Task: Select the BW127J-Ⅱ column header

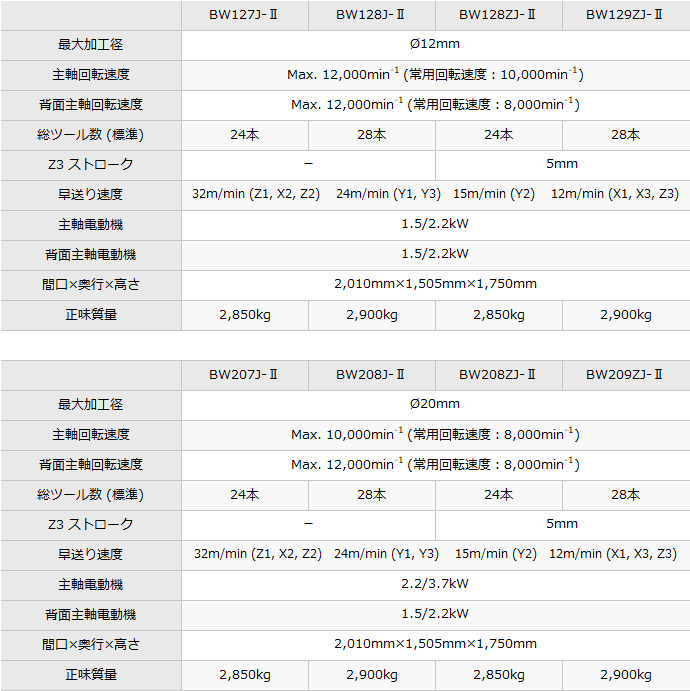Action: (x=244, y=15)
